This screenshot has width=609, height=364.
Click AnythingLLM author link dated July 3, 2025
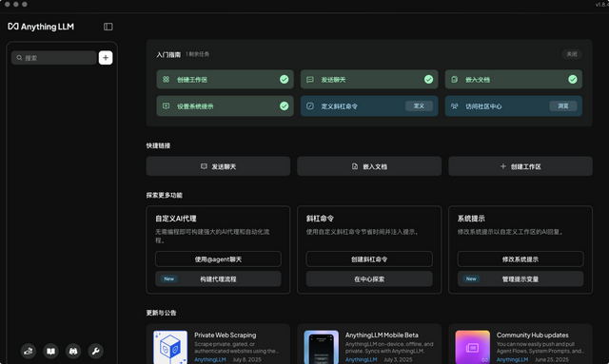click(362, 360)
